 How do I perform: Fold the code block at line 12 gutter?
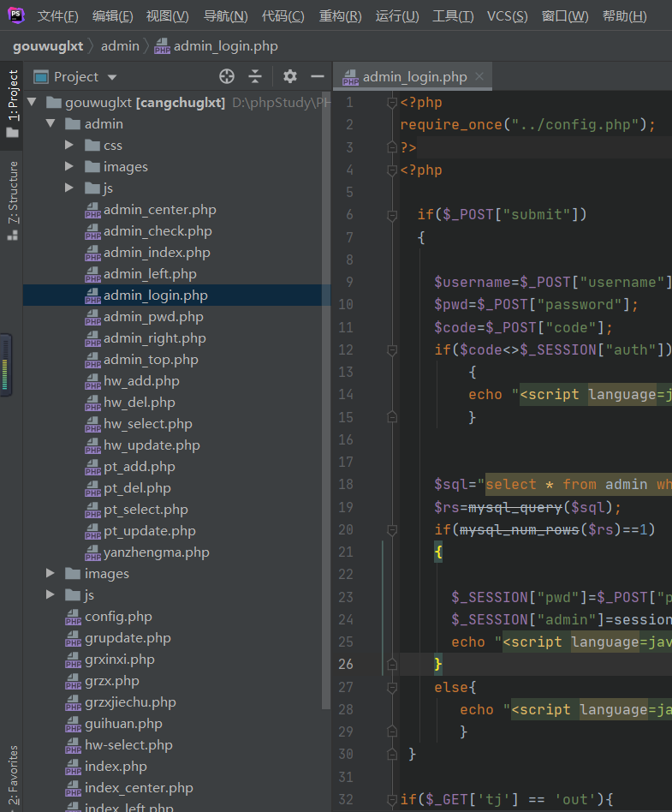(x=392, y=350)
